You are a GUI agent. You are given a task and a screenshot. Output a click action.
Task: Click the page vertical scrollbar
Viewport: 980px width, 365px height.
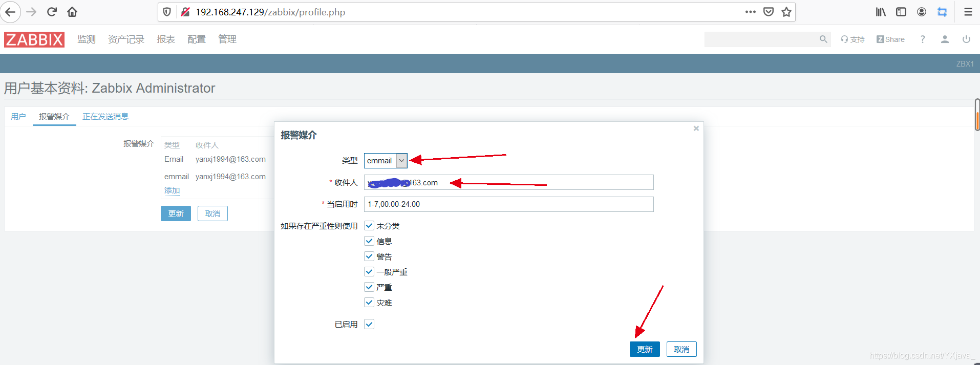pyautogui.click(x=977, y=115)
